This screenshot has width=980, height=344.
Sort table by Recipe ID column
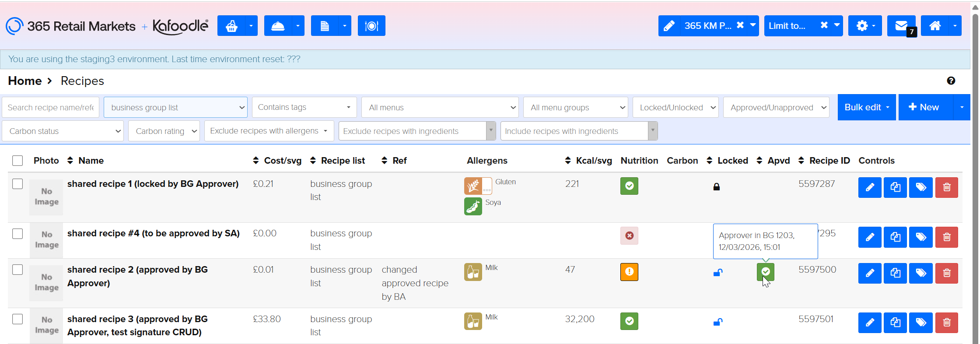pos(824,161)
